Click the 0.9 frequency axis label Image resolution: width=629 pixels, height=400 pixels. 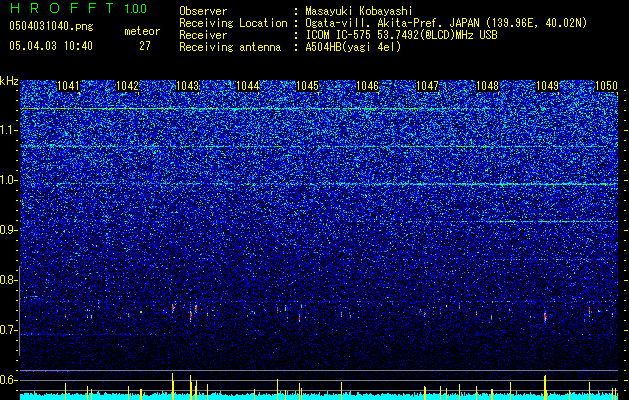point(8,230)
